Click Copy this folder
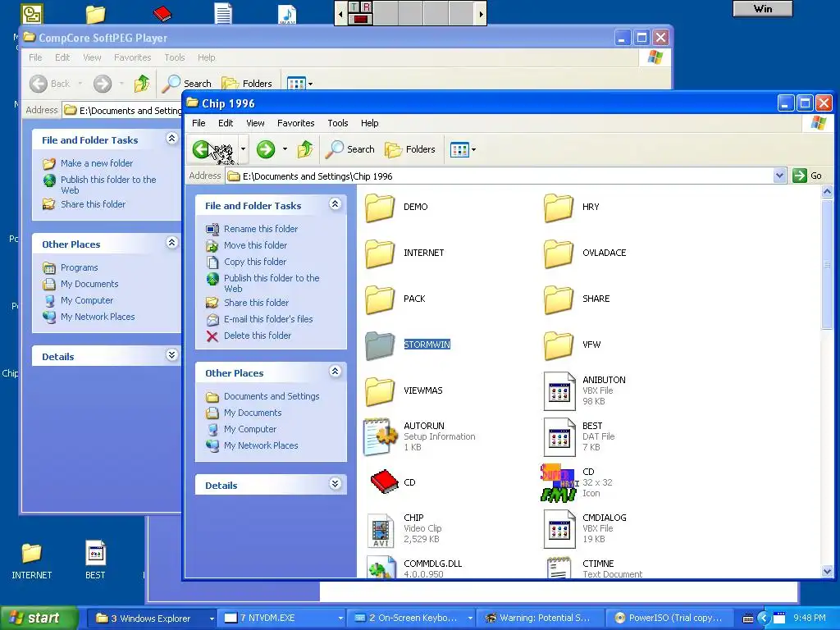This screenshot has width=840, height=630. pos(255,262)
